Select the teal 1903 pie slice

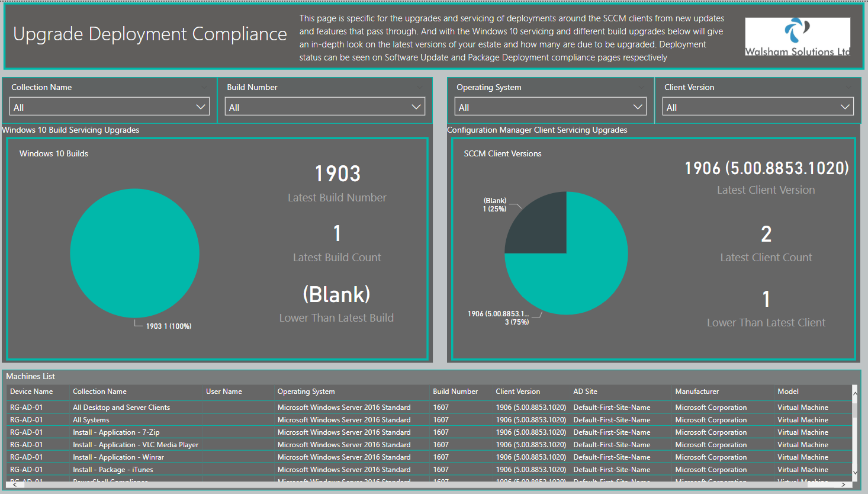click(x=134, y=253)
